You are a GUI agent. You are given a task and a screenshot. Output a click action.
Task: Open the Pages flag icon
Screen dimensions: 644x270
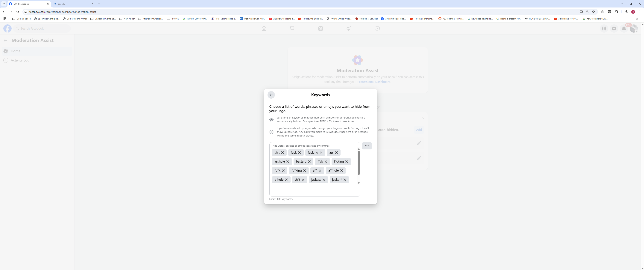pos(292,28)
